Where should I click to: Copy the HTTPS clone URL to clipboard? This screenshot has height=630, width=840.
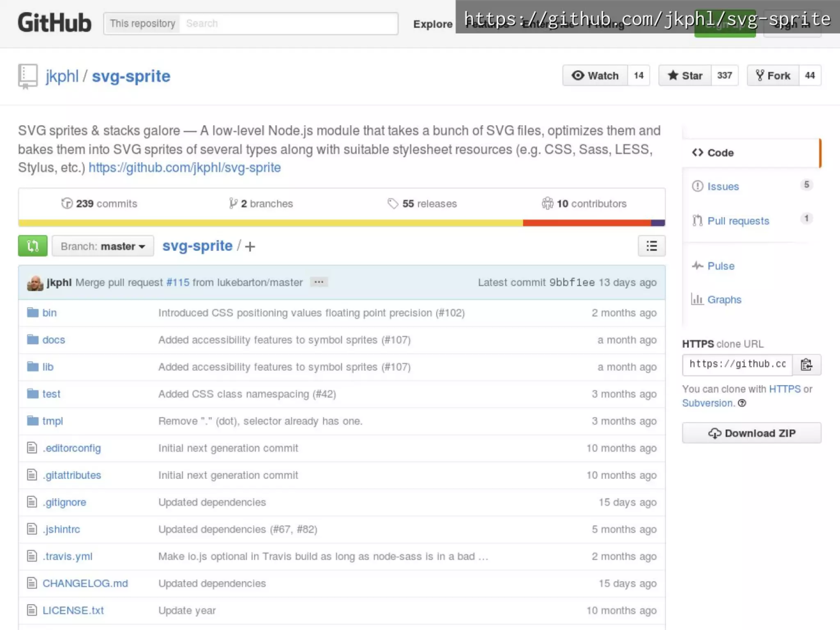806,365
